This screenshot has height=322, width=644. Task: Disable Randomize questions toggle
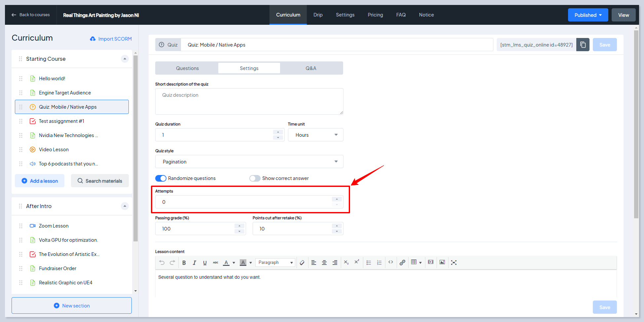[161, 178]
